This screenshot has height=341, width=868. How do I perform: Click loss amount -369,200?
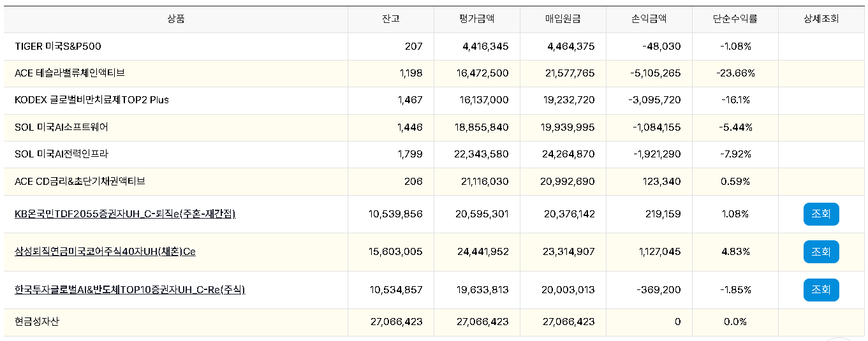click(659, 290)
